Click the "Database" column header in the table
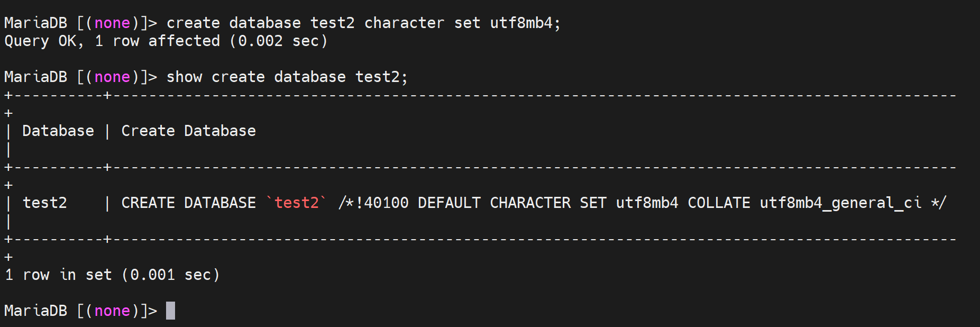Screen dimensions: 980x327 click(x=58, y=131)
